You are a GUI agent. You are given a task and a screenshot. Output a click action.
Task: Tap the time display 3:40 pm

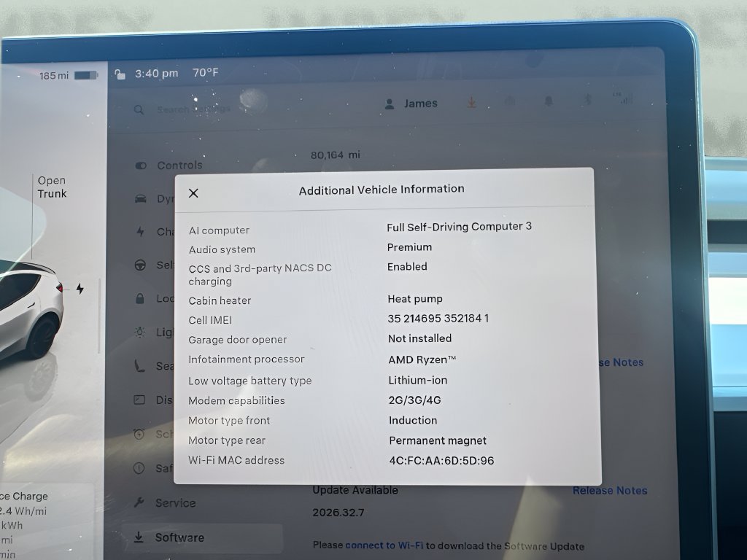156,74
